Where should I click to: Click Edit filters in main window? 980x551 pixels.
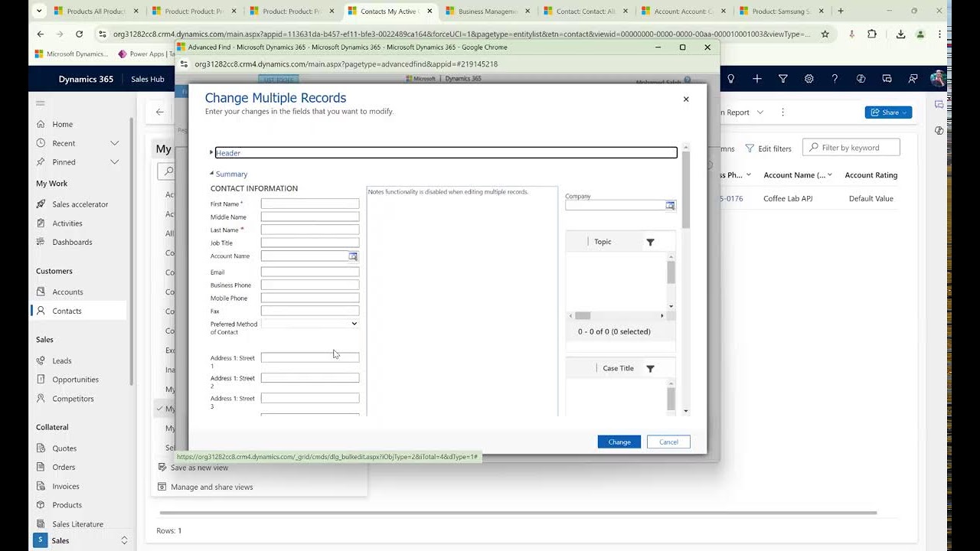pos(769,148)
